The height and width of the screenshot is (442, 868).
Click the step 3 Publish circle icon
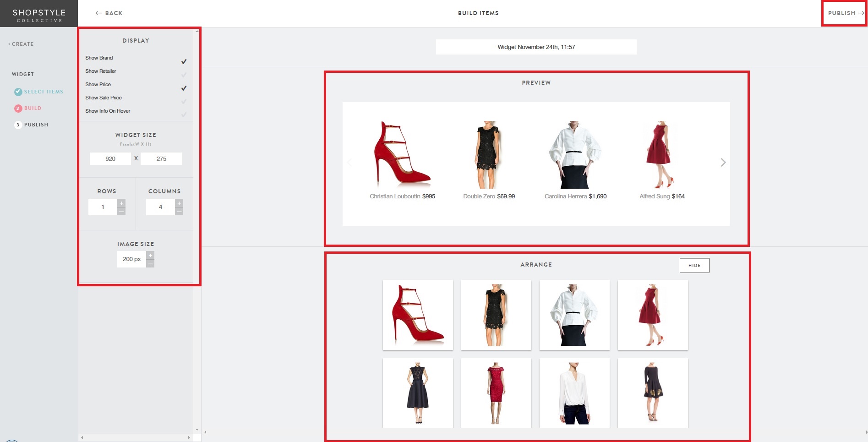click(18, 125)
